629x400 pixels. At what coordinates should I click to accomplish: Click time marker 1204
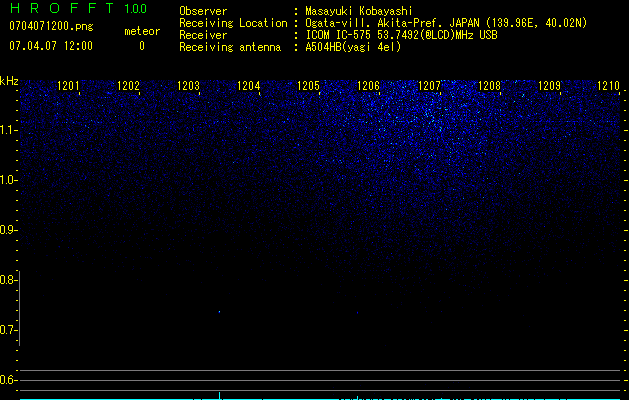click(249, 86)
